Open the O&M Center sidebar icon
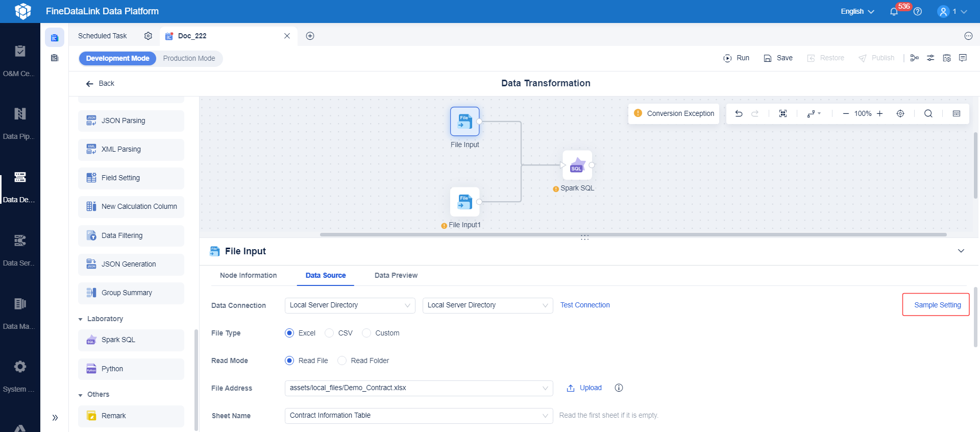 coord(20,51)
